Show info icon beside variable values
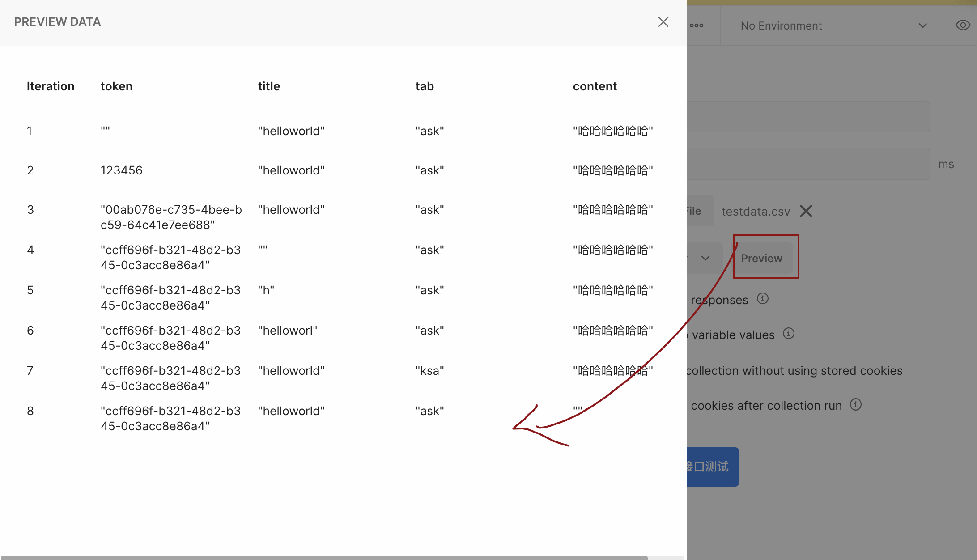 [789, 334]
